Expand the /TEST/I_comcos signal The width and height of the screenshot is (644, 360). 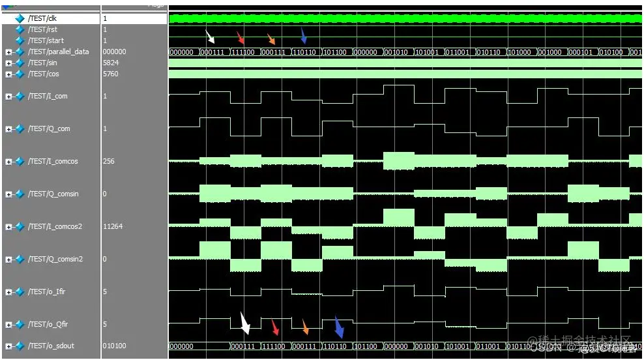[8, 162]
